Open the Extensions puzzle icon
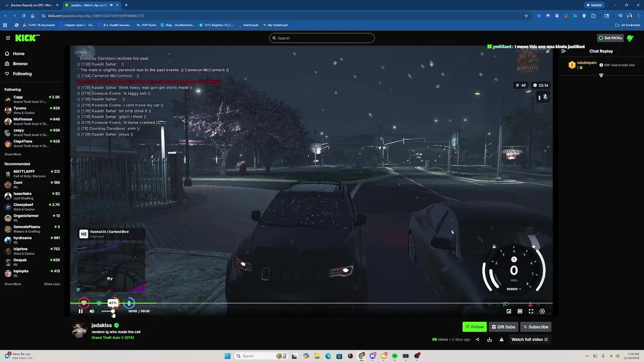This screenshot has height=362, width=644. [593, 16]
